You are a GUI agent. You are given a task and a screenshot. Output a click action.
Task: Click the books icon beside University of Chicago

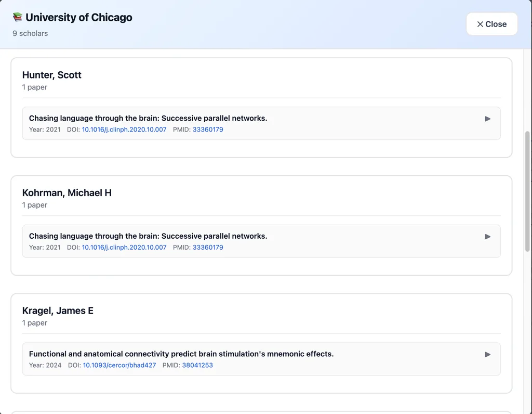pyautogui.click(x=17, y=17)
